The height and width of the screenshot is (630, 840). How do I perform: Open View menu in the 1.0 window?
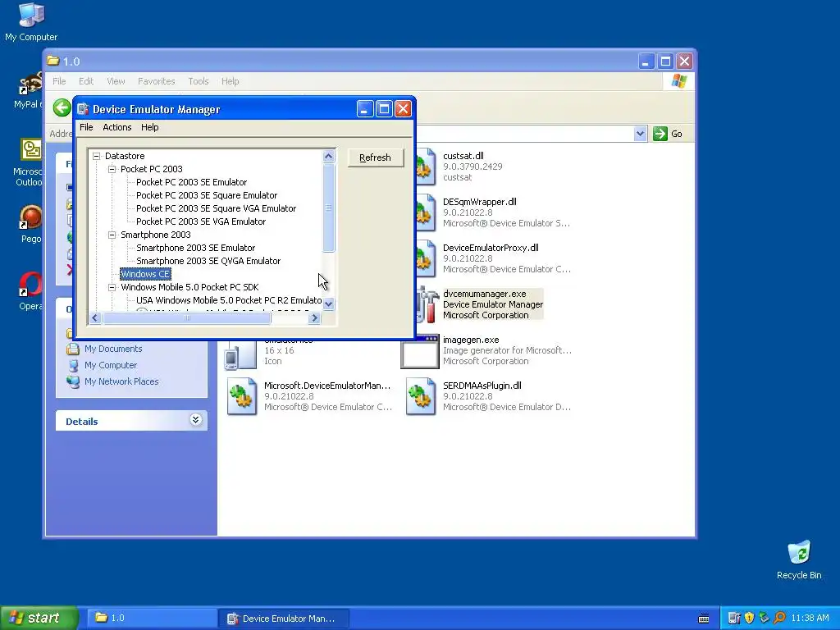(x=116, y=81)
